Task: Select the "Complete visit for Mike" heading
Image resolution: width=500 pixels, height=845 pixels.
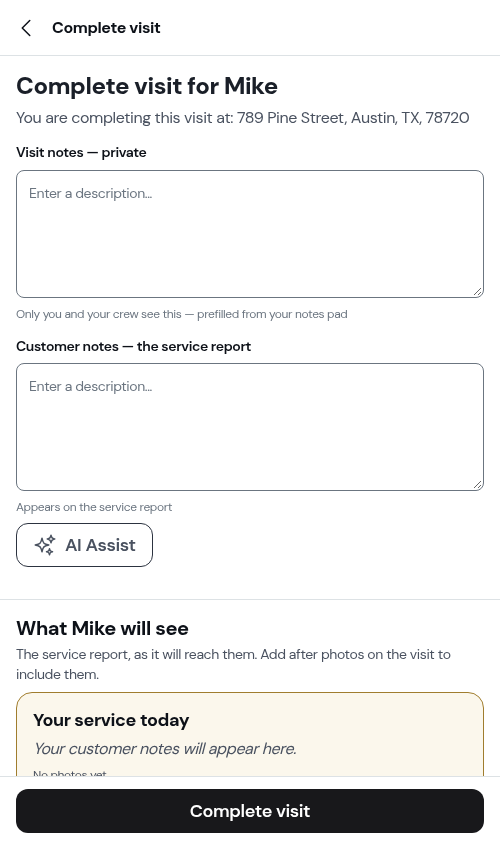Action: pyautogui.click(x=147, y=86)
